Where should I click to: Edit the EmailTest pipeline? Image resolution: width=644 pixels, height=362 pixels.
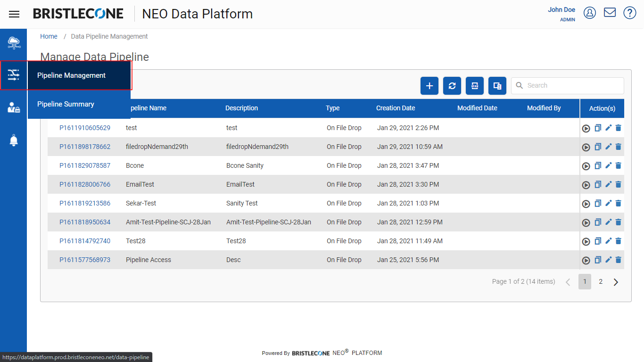point(608,184)
